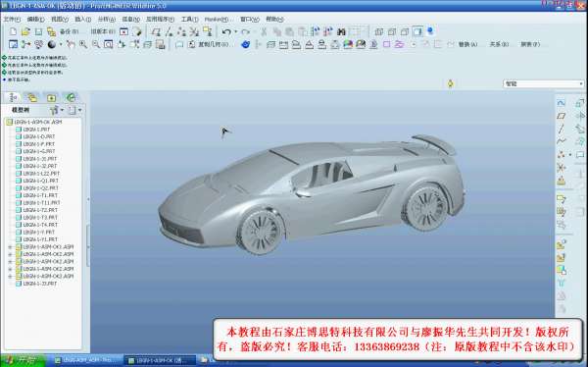
Task: Open dropdown arrow beside appearance sphere
Action: 61,44
